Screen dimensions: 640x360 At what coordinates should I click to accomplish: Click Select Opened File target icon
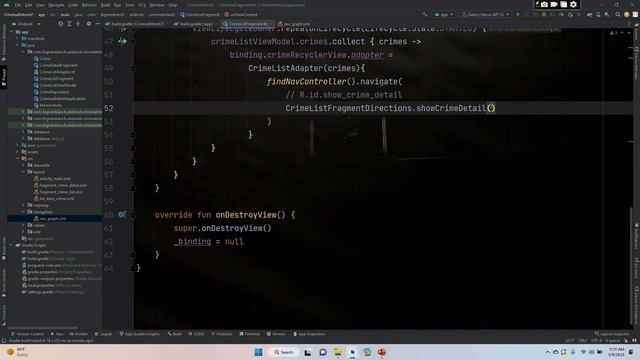point(60,24)
